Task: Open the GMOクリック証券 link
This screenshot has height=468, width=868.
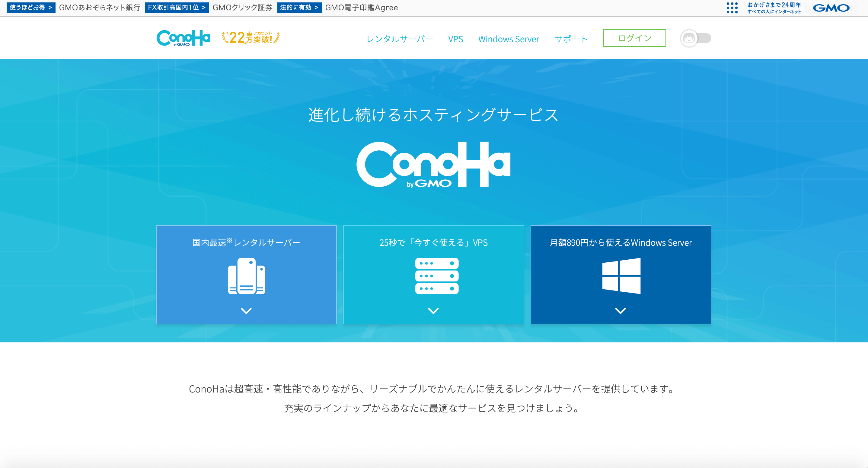Action: (x=242, y=8)
